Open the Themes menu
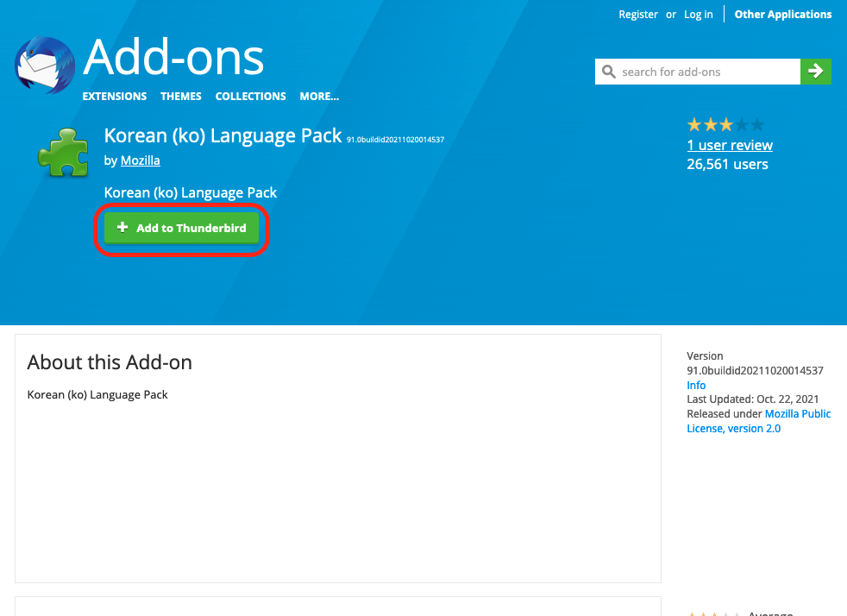The image size is (847, 616). (181, 96)
